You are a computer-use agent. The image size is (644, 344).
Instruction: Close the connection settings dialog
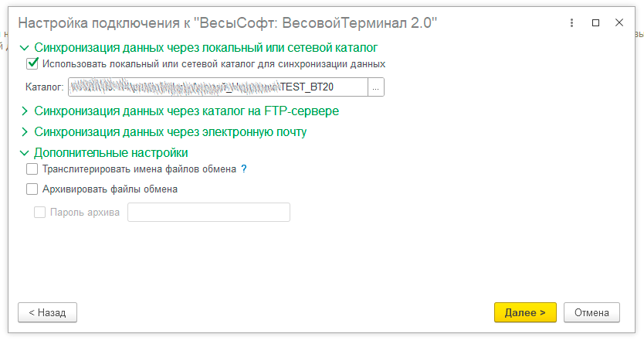[x=619, y=23]
